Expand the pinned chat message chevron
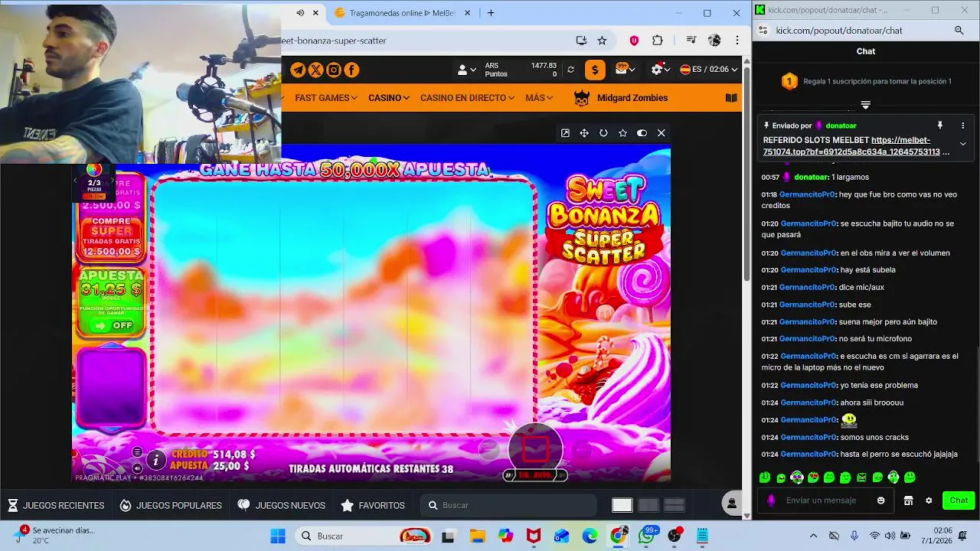980x551 pixels. point(963,144)
